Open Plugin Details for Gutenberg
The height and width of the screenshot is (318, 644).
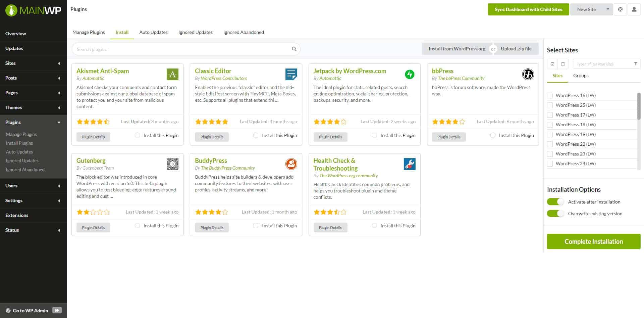click(93, 227)
